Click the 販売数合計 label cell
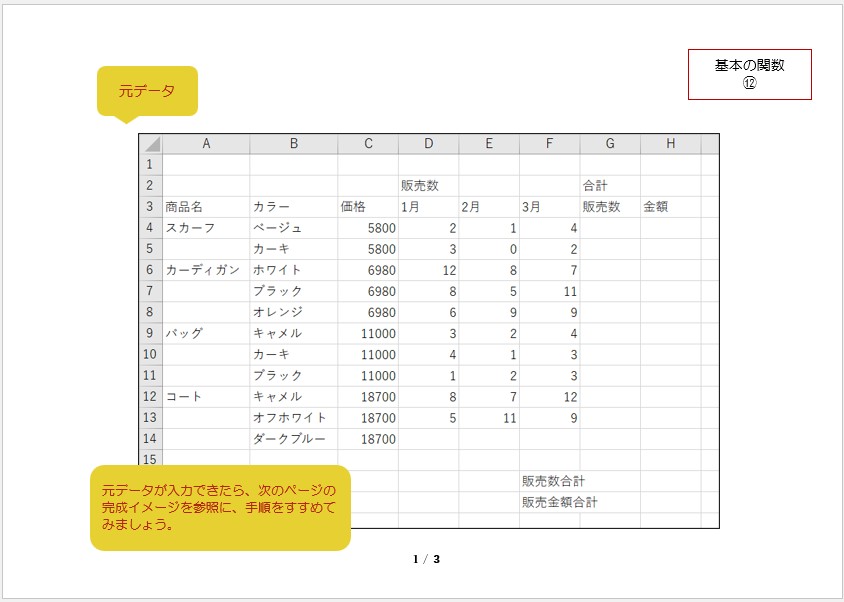The width and height of the screenshot is (844, 602). click(x=553, y=481)
